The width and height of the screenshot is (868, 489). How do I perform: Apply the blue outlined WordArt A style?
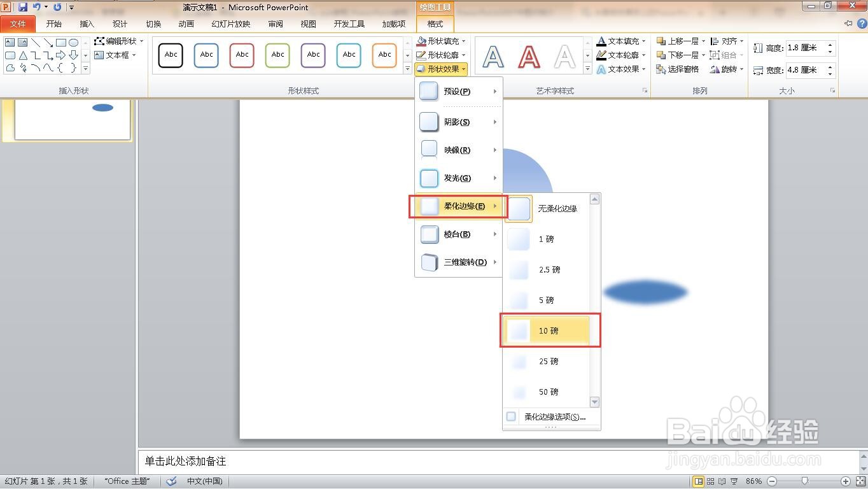(493, 57)
